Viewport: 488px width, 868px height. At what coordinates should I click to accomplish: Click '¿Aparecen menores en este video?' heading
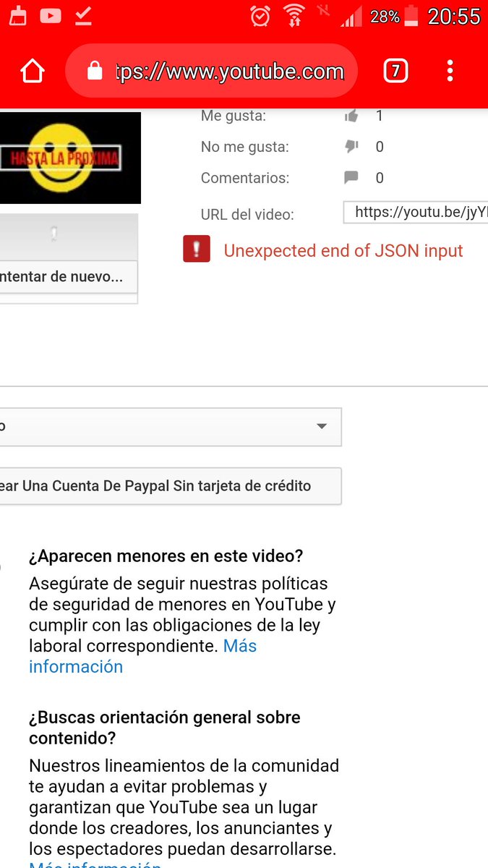(x=166, y=556)
